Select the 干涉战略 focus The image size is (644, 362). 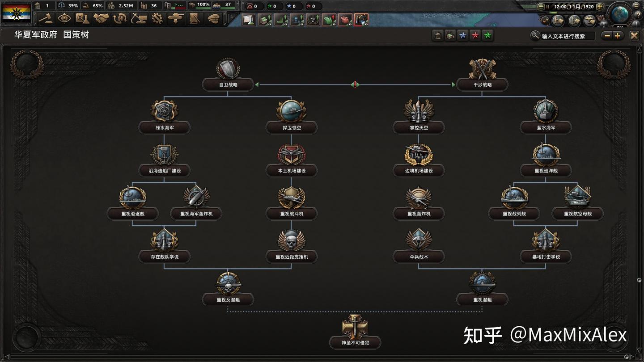point(483,84)
